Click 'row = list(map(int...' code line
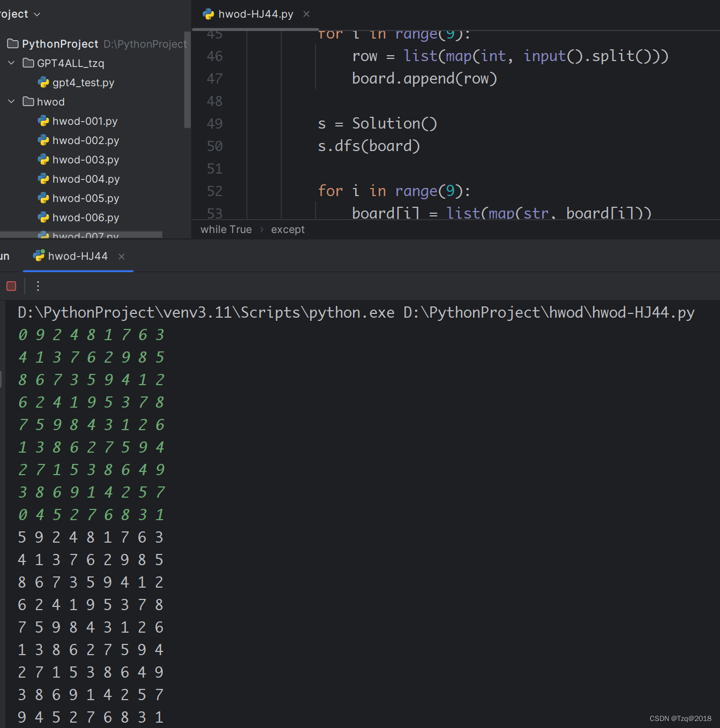 (x=510, y=56)
